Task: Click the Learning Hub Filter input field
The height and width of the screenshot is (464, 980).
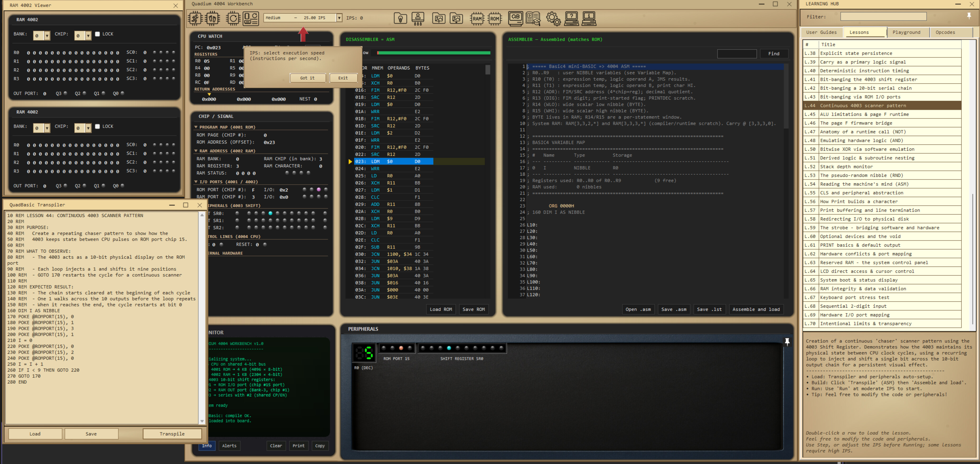Action: coord(883,16)
